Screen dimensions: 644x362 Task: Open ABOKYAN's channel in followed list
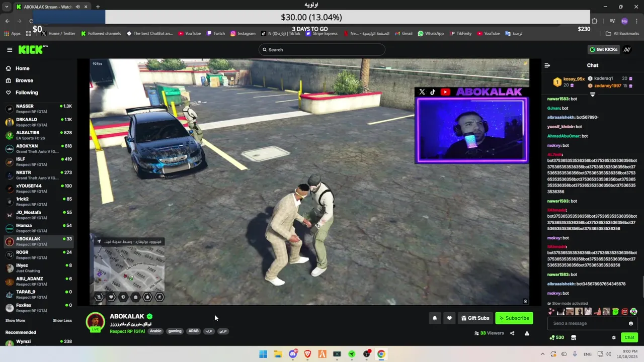[39, 148]
